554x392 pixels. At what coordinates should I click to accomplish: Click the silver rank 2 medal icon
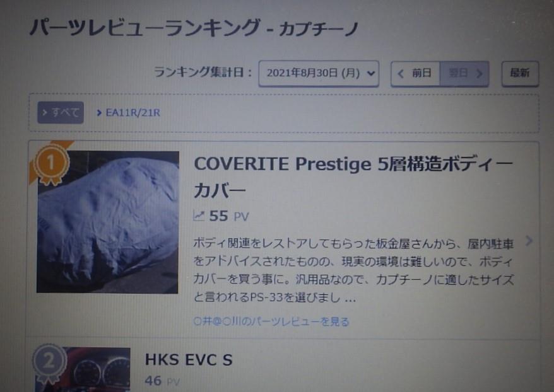[x=49, y=364]
